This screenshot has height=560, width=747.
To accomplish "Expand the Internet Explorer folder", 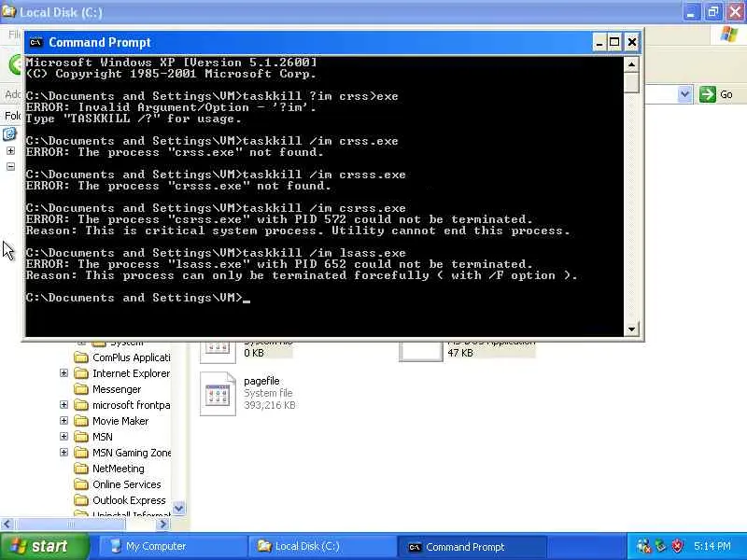I will click(63, 372).
